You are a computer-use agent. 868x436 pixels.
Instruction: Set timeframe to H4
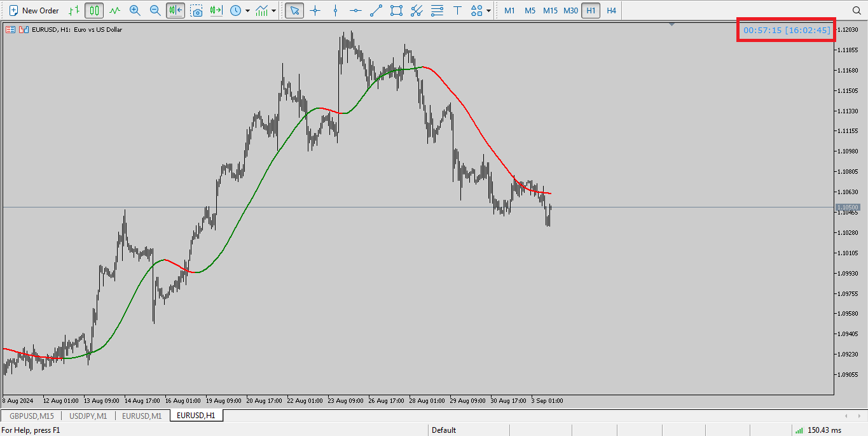(x=611, y=10)
